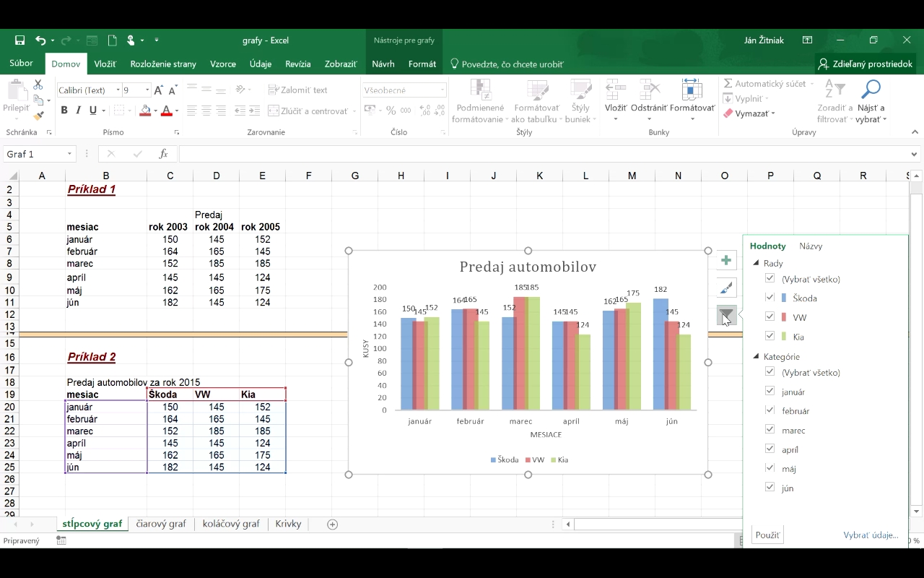Open the Krivky sheet tab
The image size is (924, 578).
[x=288, y=524]
